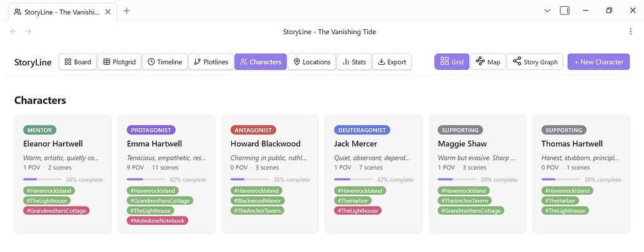644x252 pixels.
Task: Click Maggie Shaw's SUPPORTING badge
Action: [460, 130]
